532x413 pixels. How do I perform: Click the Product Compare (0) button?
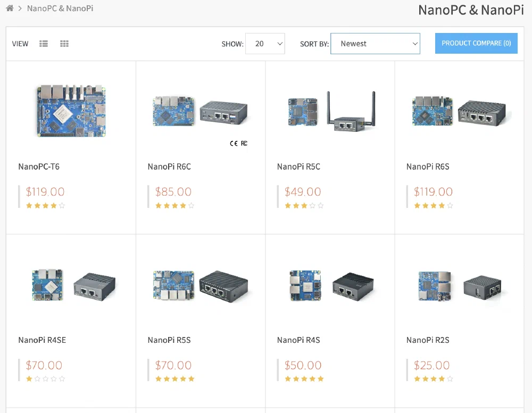[476, 43]
